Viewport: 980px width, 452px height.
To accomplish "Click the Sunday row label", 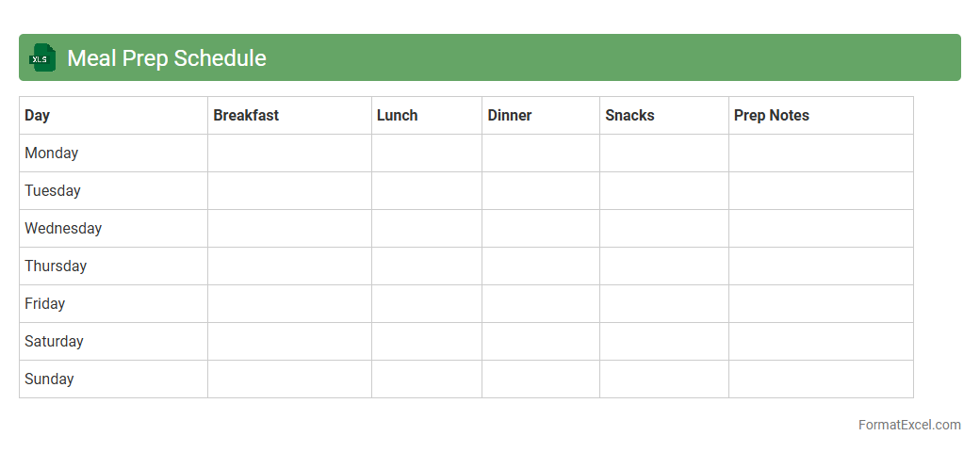I will click(49, 379).
